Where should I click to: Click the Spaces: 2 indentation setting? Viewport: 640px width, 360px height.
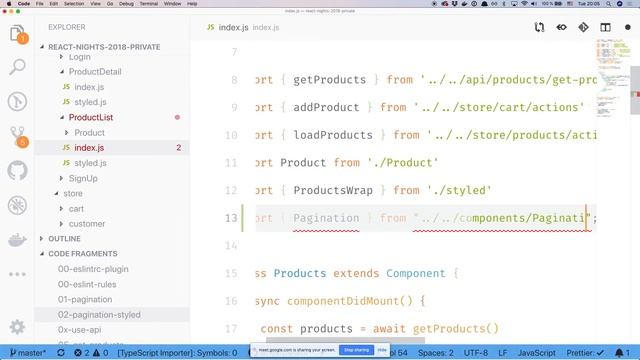[436, 353]
